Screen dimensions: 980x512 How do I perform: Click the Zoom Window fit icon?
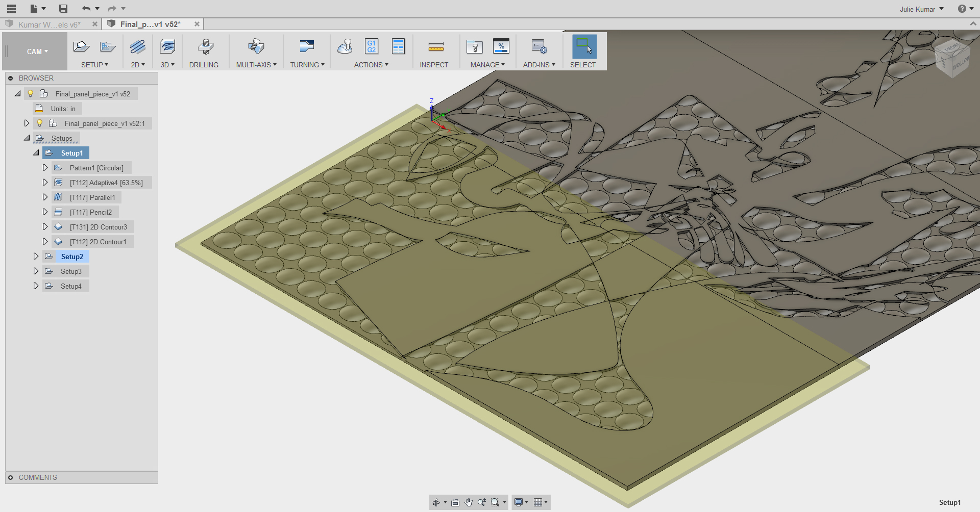click(495, 502)
